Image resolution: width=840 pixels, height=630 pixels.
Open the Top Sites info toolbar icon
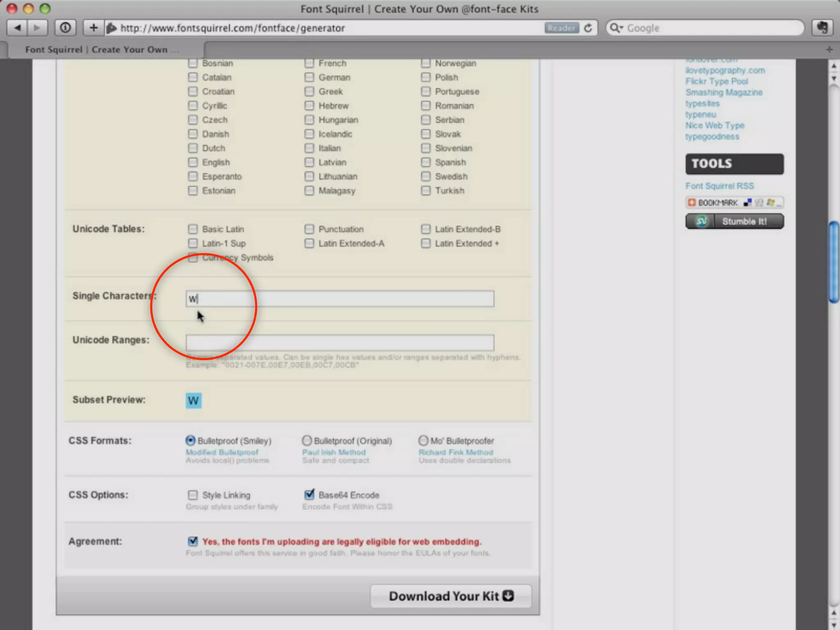(65, 28)
